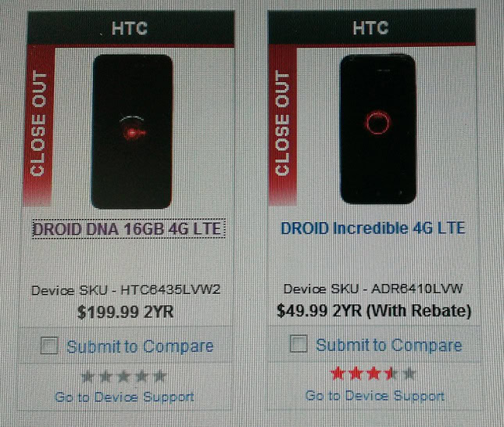Click the DROID DNA phone image
Viewport: 504px width, 427px height.
(x=132, y=131)
